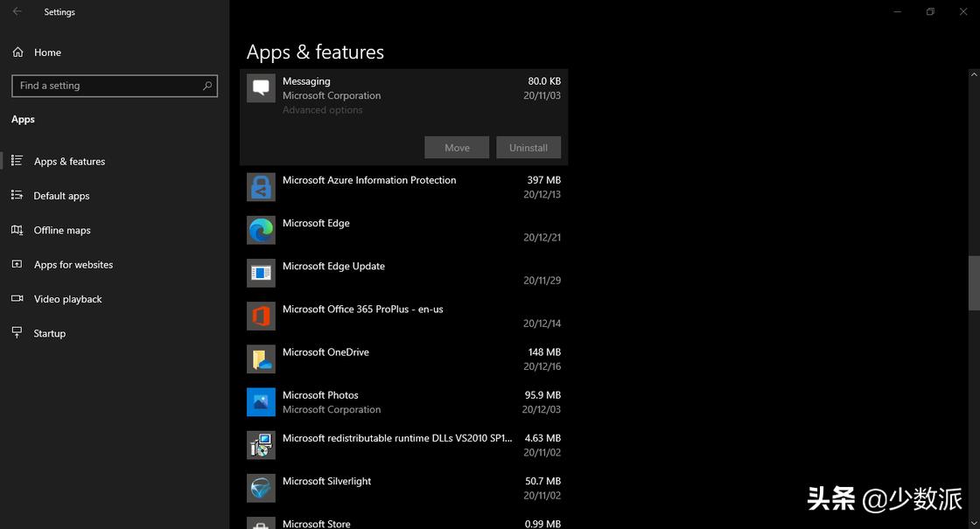The image size is (980, 529).
Task: Click the 4.63 MB size value
Action: tap(542, 438)
